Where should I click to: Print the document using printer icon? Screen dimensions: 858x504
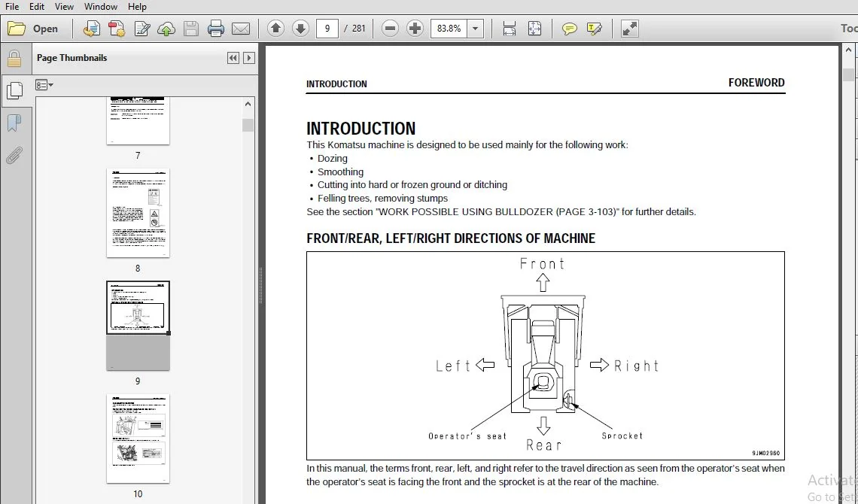coord(215,29)
